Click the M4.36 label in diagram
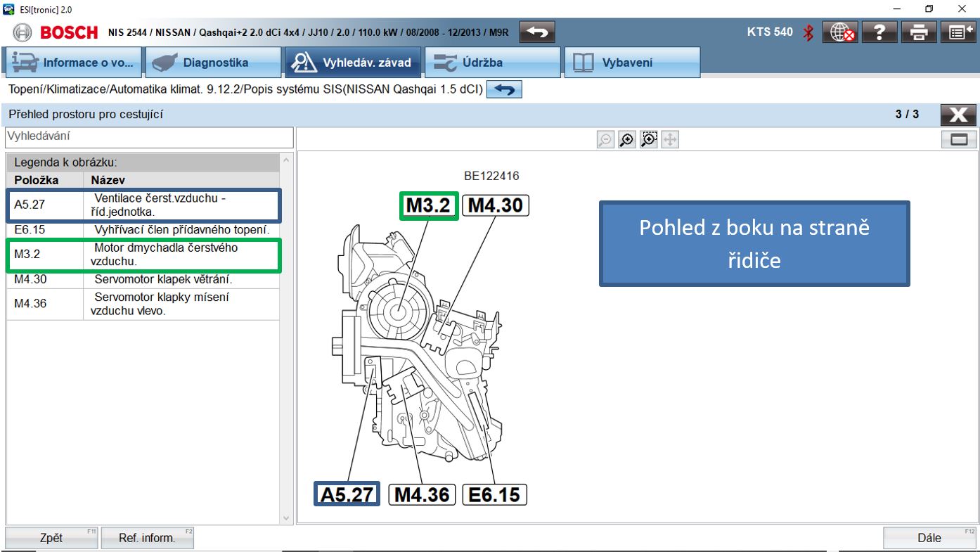 pyautogui.click(x=423, y=494)
